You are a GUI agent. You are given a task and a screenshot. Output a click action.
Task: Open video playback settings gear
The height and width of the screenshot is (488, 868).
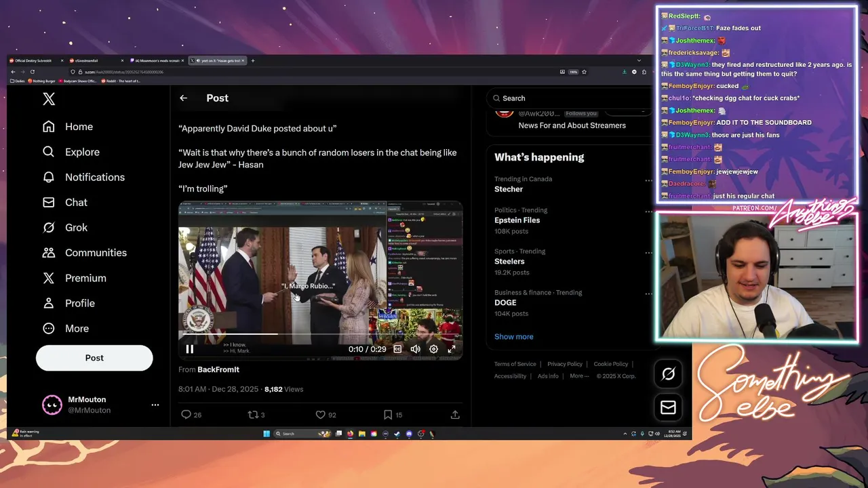(433, 349)
